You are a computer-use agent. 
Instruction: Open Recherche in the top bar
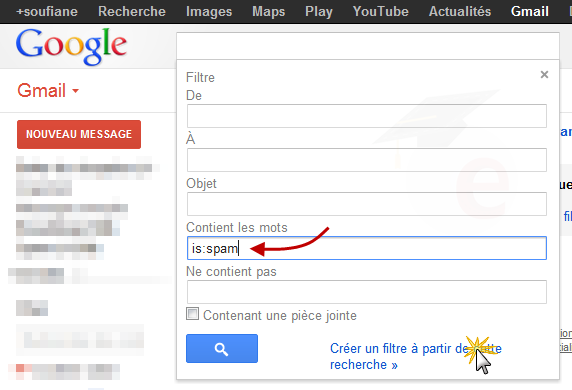click(132, 11)
